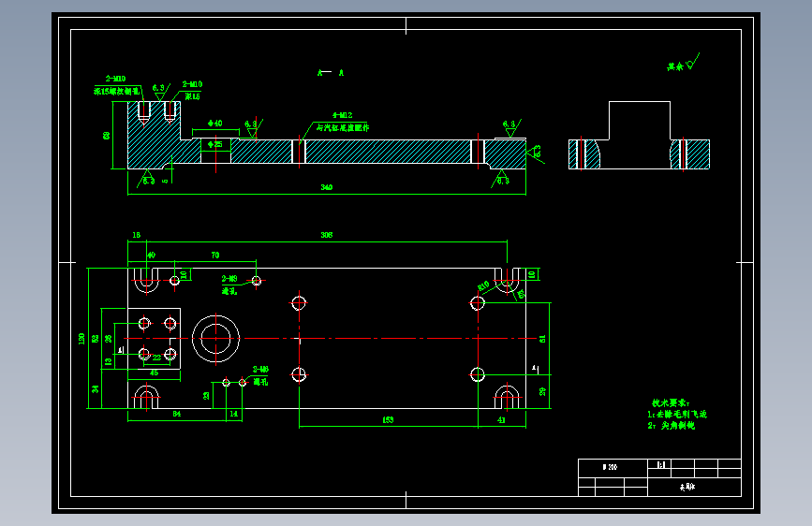The image size is (812, 526).
Task: Select note '1. 去除毛刺飞边'
Action: 677,415
